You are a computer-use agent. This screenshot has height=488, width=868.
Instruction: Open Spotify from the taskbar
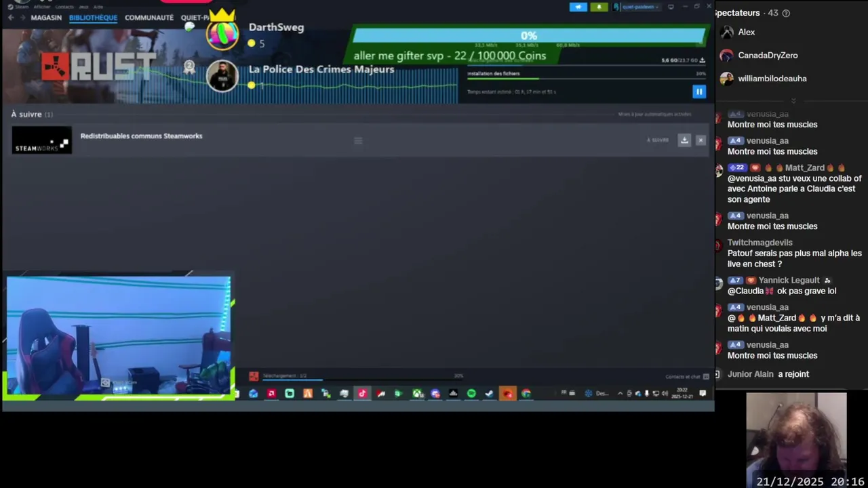click(x=471, y=394)
